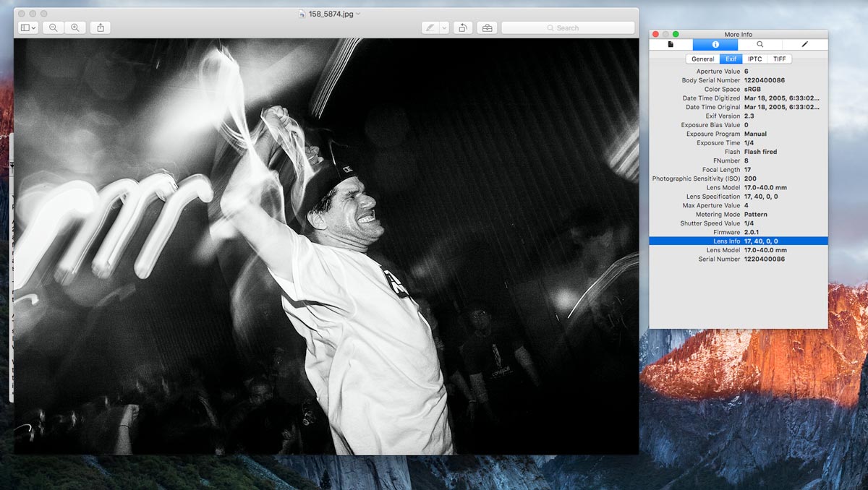Switch to the IPTC tab
This screenshot has width=868, height=490.
pos(754,59)
